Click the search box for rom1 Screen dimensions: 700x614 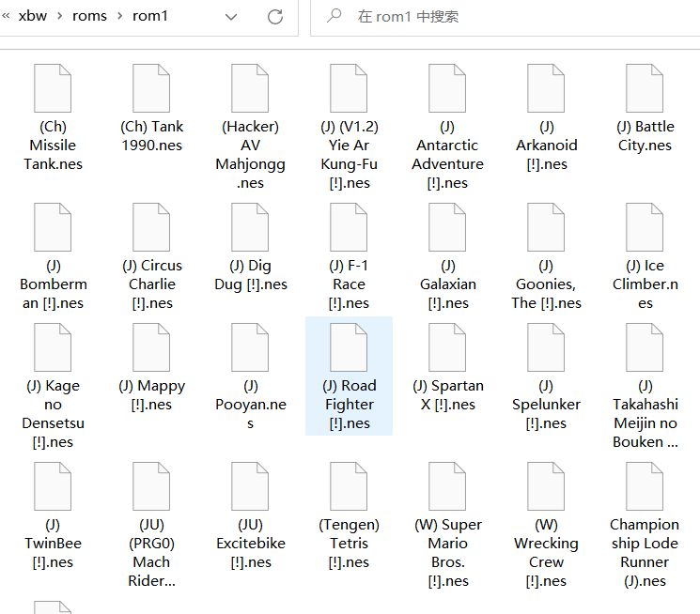[505, 17]
